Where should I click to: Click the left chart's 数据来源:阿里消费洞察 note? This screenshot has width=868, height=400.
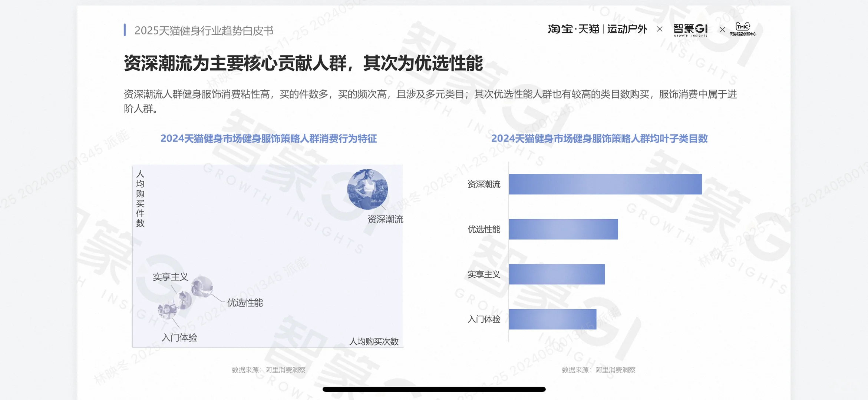pyautogui.click(x=269, y=370)
